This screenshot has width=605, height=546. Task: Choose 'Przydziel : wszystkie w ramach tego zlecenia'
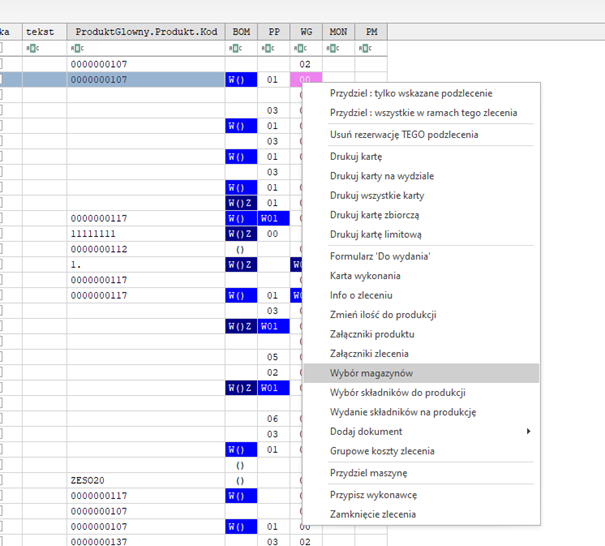(x=421, y=113)
